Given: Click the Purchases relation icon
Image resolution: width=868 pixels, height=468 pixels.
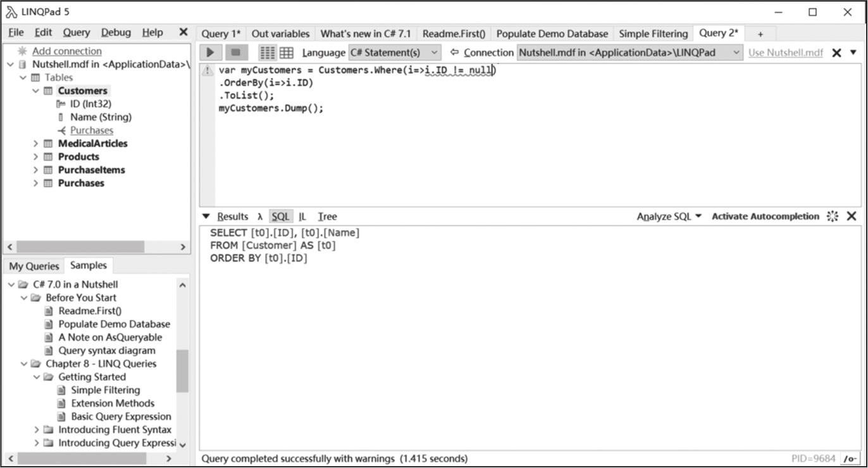Looking at the screenshot, I should click(61, 130).
